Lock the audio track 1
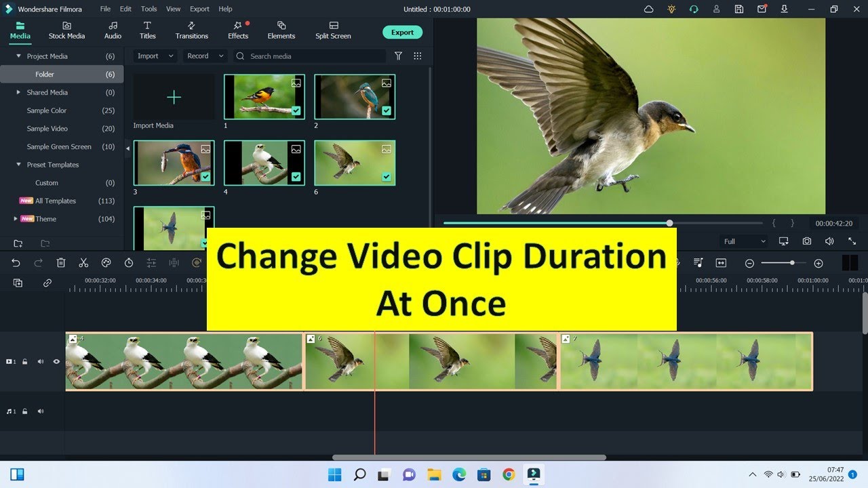This screenshot has height=488, width=868. pos(25,411)
